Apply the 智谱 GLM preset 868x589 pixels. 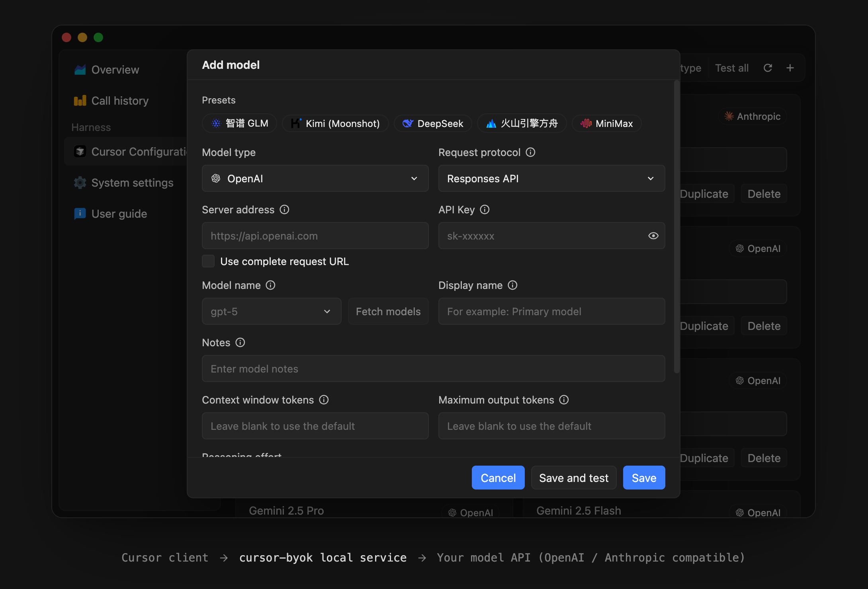[239, 123]
